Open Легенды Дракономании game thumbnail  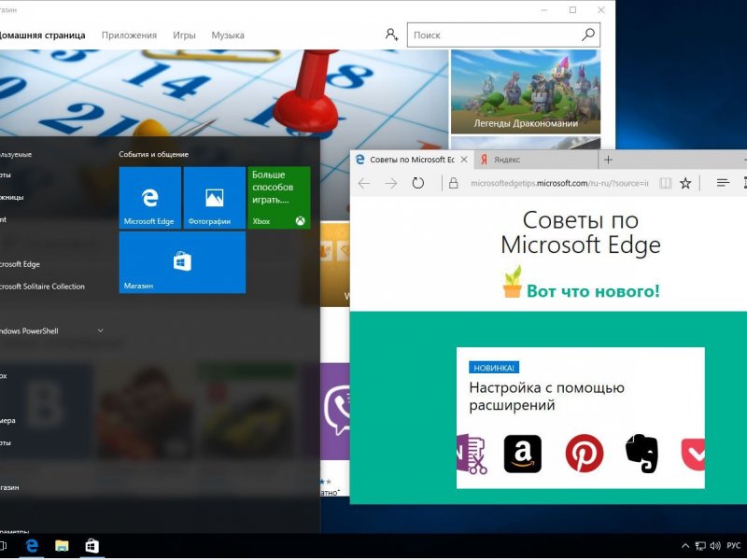(x=526, y=91)
